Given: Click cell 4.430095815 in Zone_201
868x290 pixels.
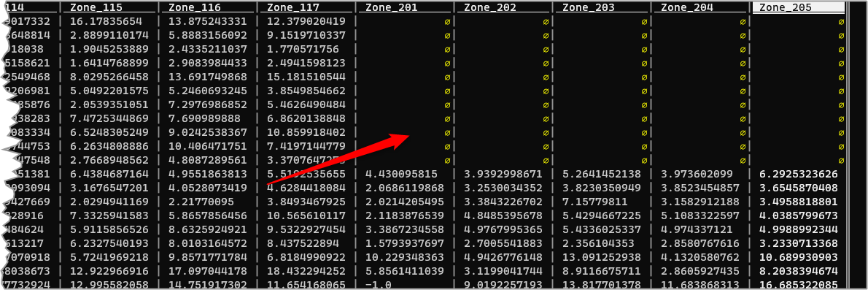Looking at the screenshot, I should [401, 174].
